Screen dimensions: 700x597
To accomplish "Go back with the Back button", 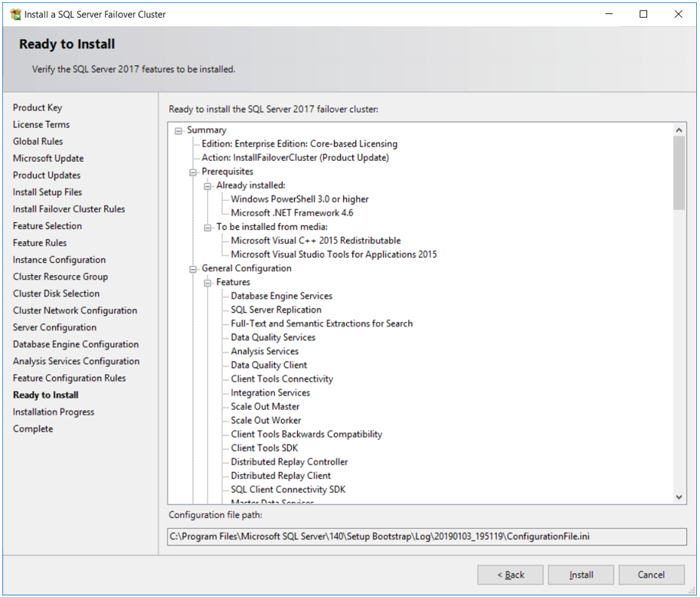I will click(x=510, y=575).
